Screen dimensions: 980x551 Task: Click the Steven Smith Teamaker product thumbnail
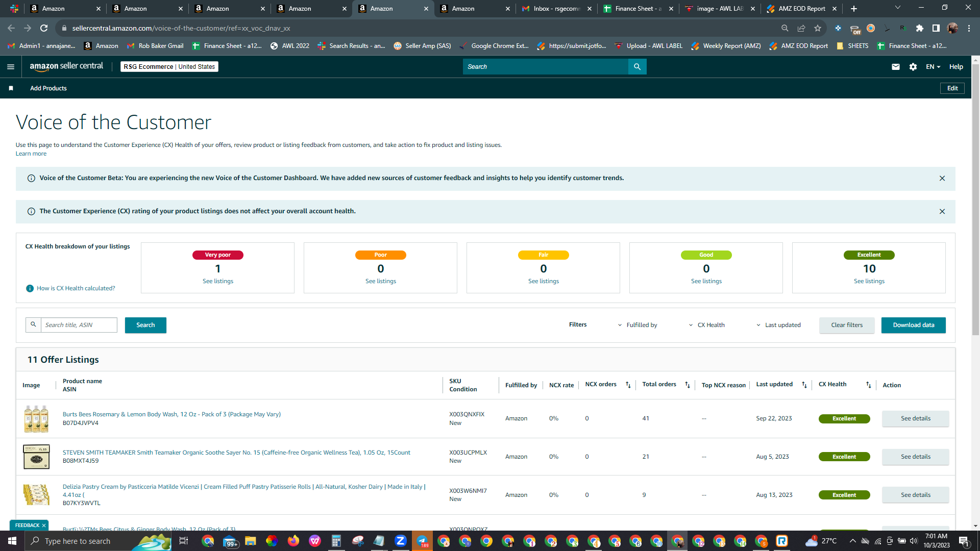click(x=36, y=457)
